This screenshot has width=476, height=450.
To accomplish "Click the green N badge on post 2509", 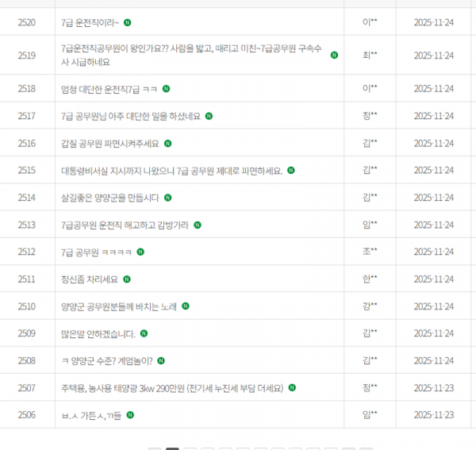I will click(144, 333).
